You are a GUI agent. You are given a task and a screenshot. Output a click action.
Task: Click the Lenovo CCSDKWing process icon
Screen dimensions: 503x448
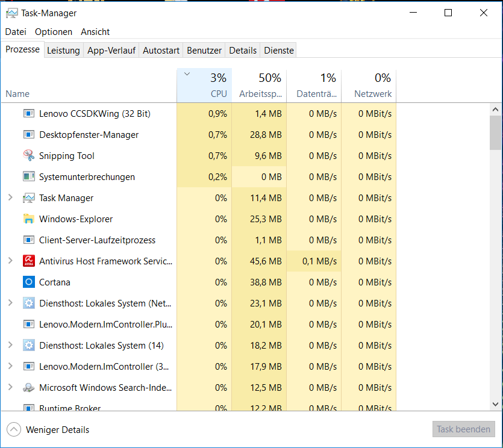[29, 114]
